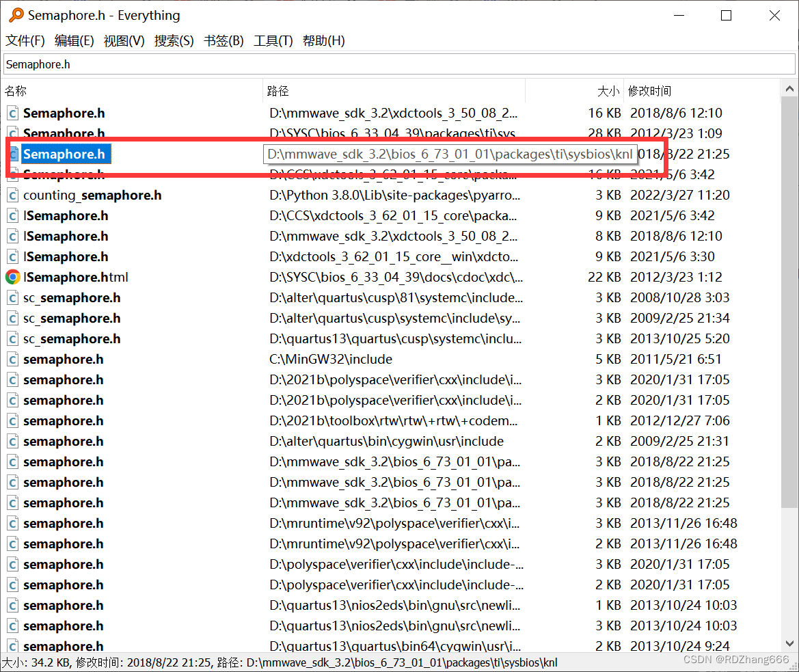The image size is (799, 672).
Task: Click modified time 2011/5/21 6:51
Action: pos(676,359)
